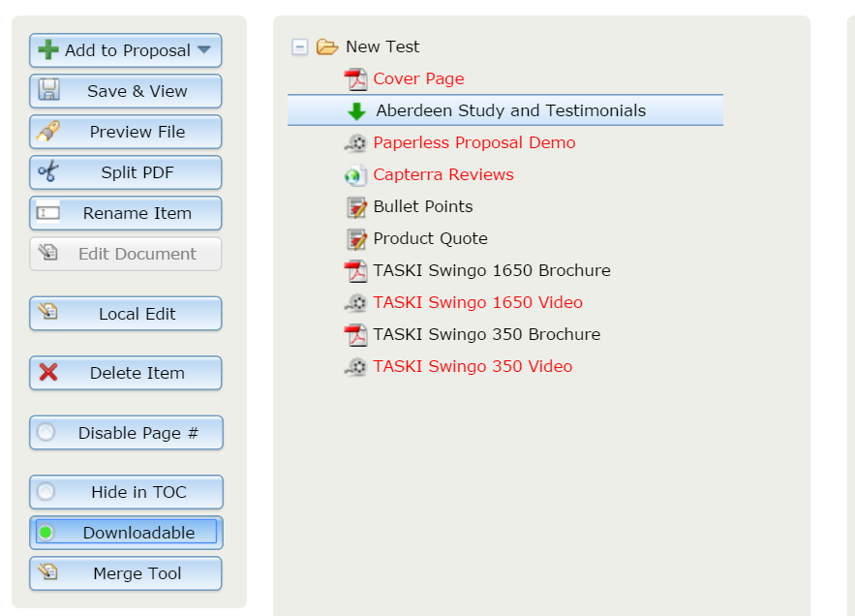Click the green arrow icon on Aberdeen Study
The image size is (855, 616).
coord(356,111)
